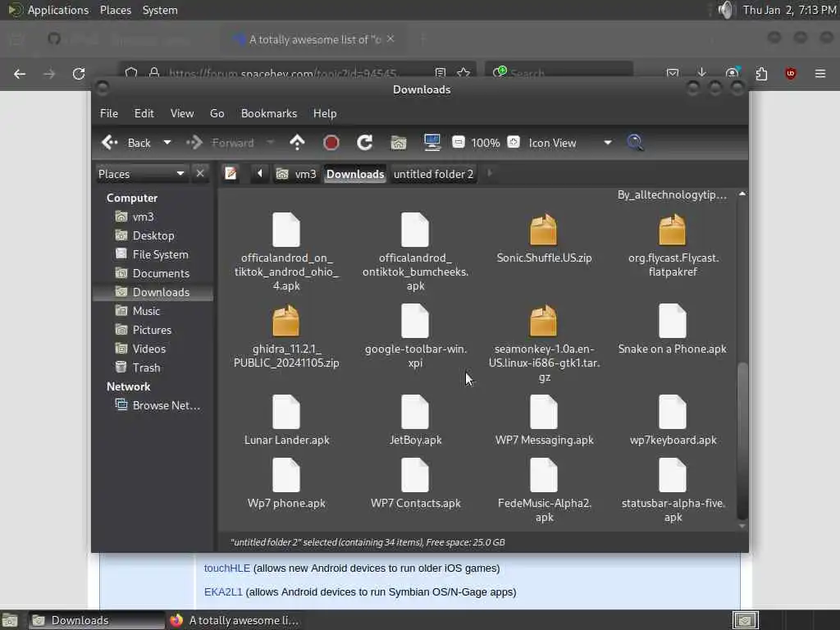Select officalandrod_on_tiktok_androd_ohio_4.apk file icon

(286, 230)
